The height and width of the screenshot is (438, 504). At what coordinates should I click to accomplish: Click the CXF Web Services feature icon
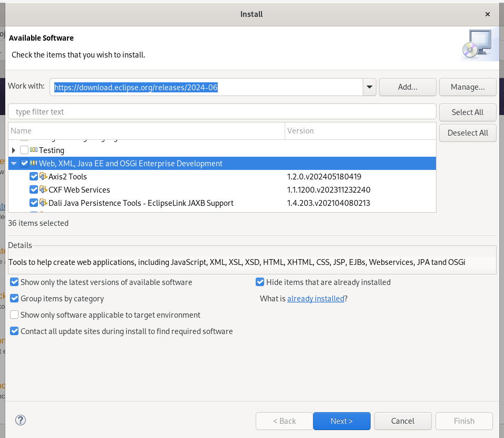(x=43, y=189)
